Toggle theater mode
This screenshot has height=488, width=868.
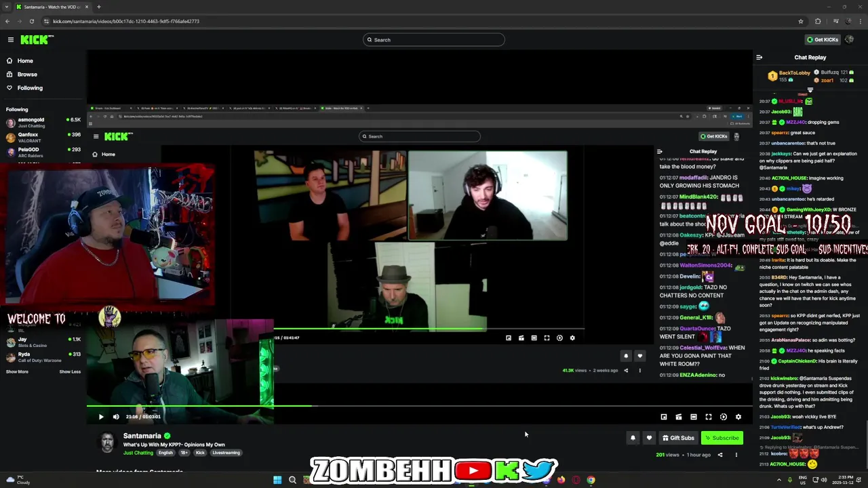pos(694,417)
